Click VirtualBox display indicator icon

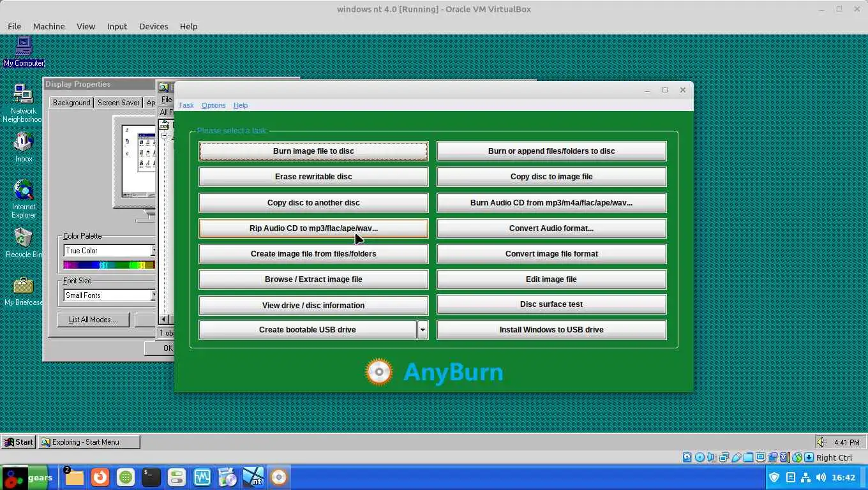tap(760, 457)
